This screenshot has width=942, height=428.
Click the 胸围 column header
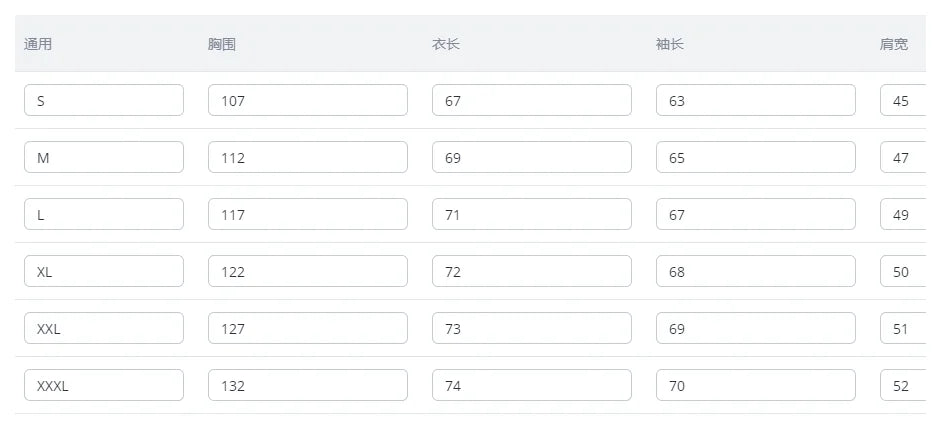pos(222,44)
